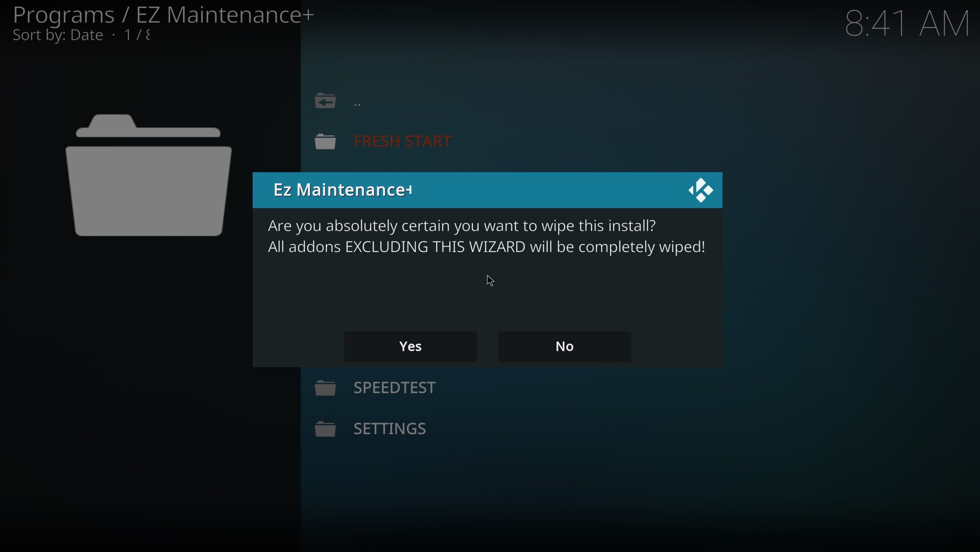The height and width of the screenshot is (552, 980).
Task: Confirm the wipe by clicking Yes
Action: [x=410, y=346]
